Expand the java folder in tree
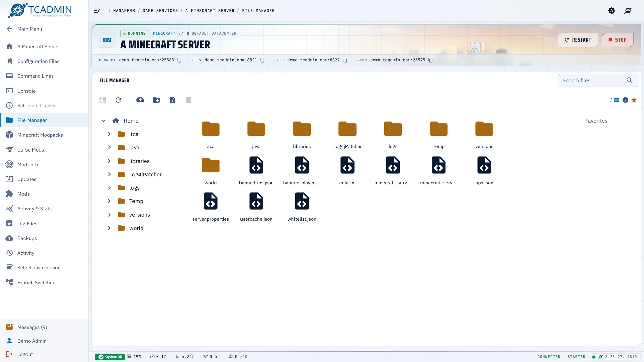 click(x=109, y=147)
